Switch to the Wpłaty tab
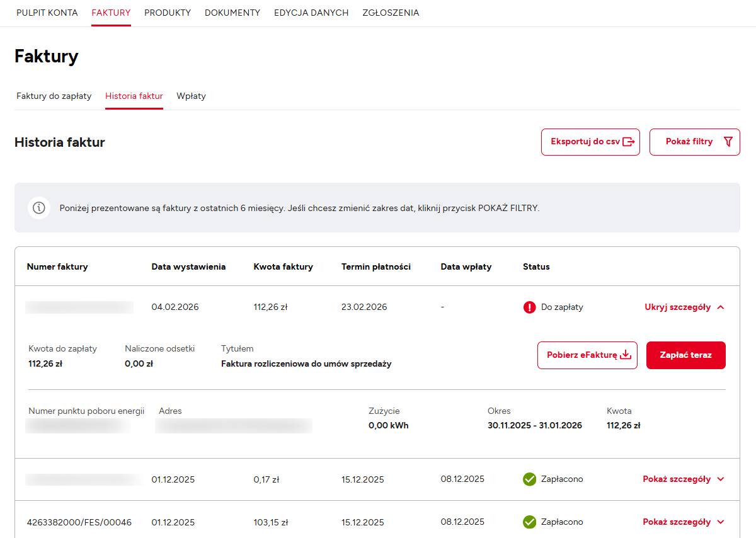This screenshot has height=538, width=756. click(191, 96)
